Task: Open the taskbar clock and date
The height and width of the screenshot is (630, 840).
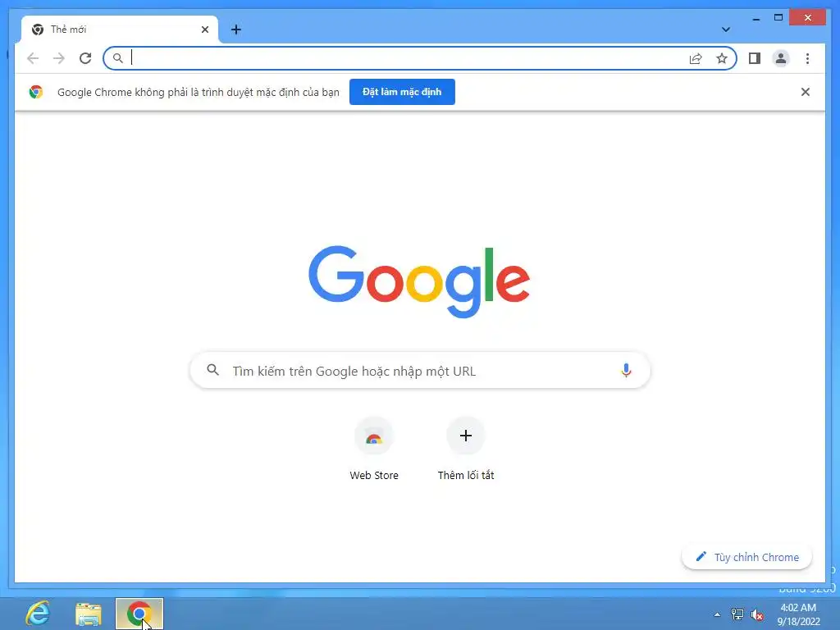Action: point(799,614)
